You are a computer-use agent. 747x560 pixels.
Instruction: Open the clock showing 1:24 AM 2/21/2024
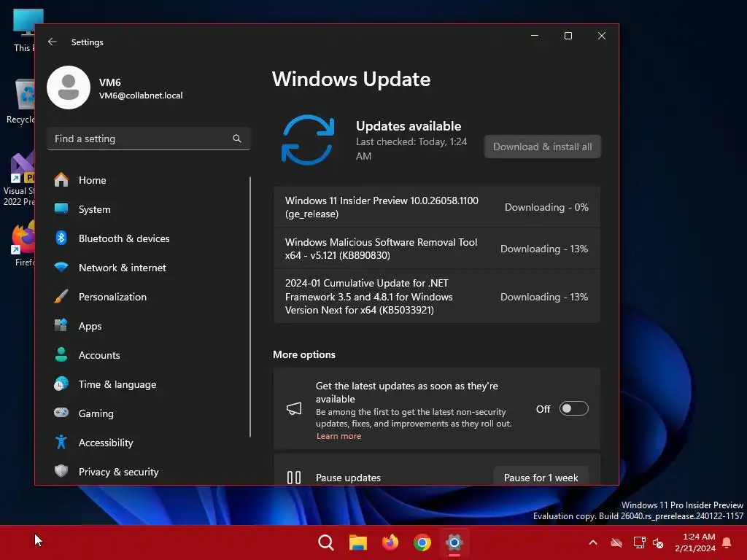[695, 542]
